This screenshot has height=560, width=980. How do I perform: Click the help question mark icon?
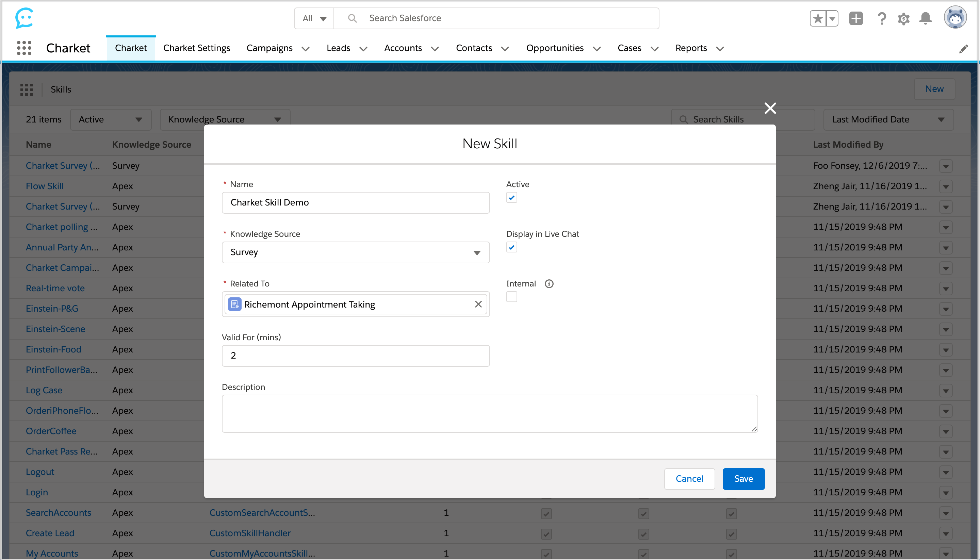tap(882, 18)
